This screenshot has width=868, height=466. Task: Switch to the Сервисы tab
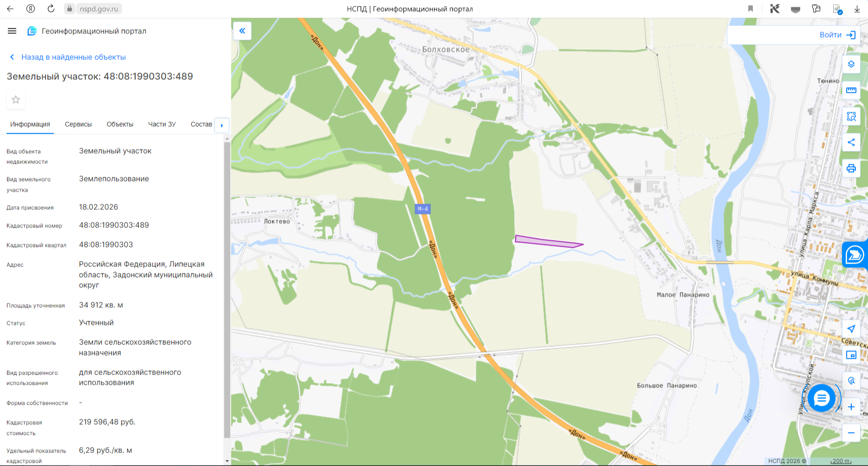(x=78, y=124)
